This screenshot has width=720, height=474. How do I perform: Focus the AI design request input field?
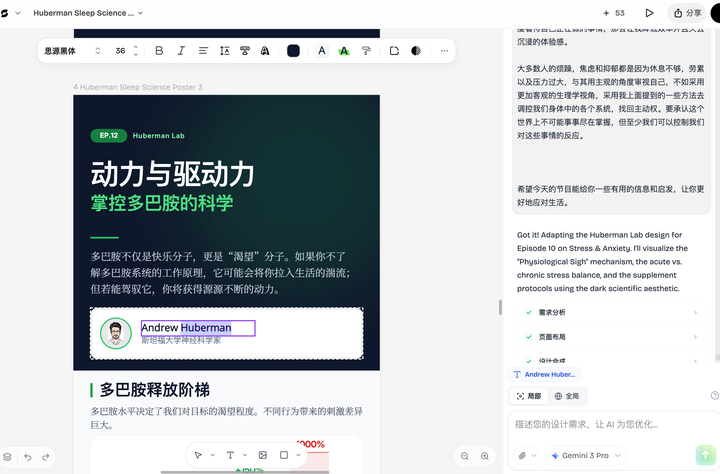point(611,424)
